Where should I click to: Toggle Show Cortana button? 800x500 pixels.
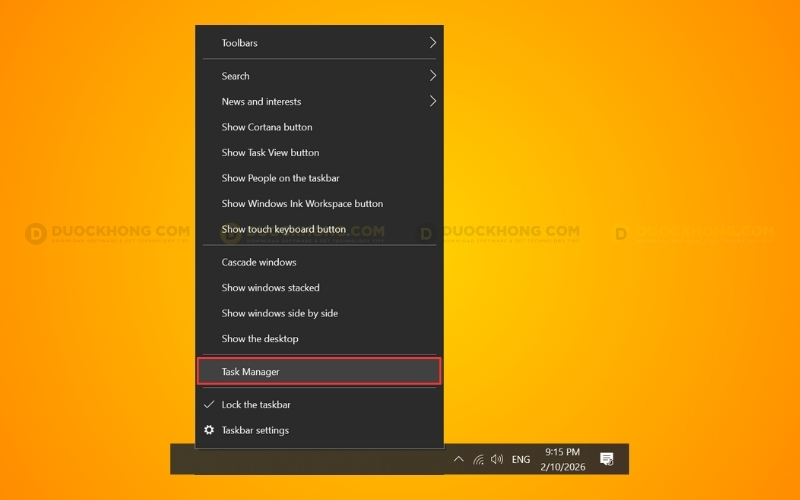tap(267, 127)
